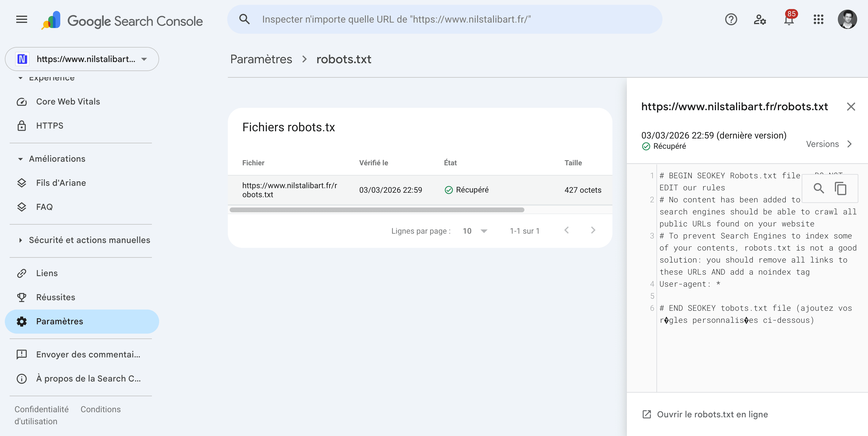Open the Help question mark icon
The image size is (868, 436).
pos(731,20)
